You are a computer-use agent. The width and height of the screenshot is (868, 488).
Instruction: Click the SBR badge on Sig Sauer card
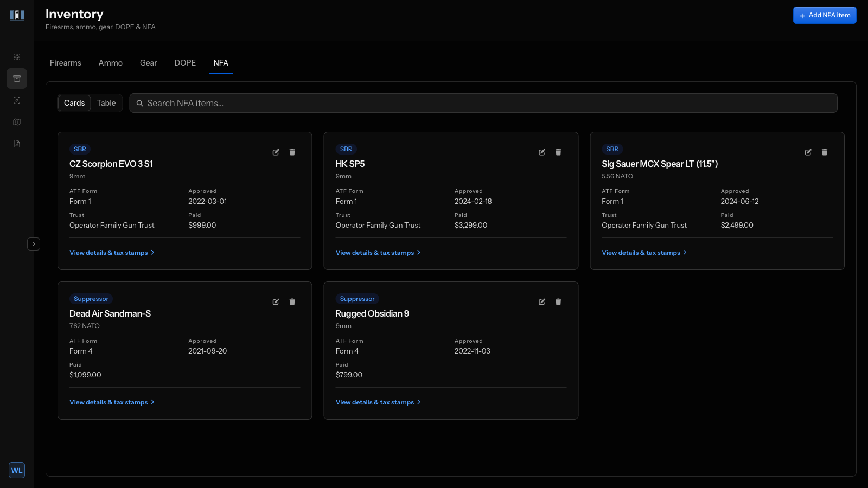pos(612,149)
